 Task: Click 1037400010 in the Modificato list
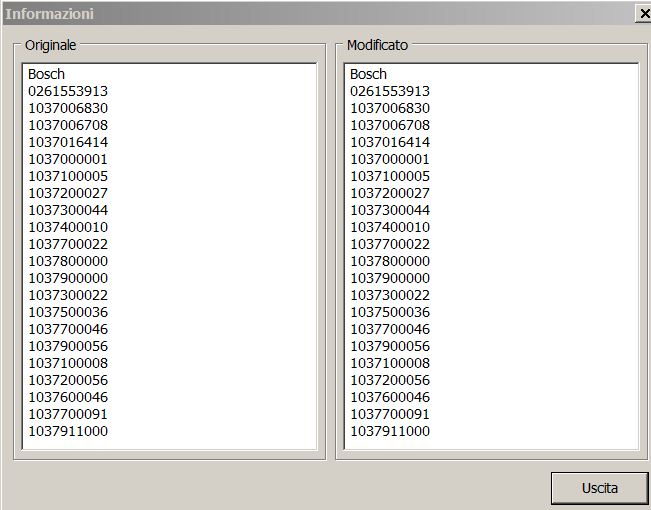(x=390, y=227)
